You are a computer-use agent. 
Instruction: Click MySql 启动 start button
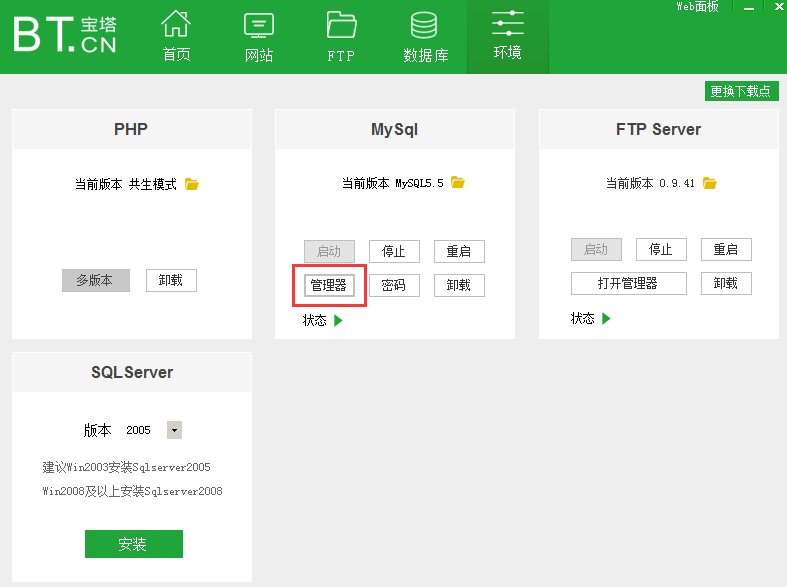coord(329,251)
